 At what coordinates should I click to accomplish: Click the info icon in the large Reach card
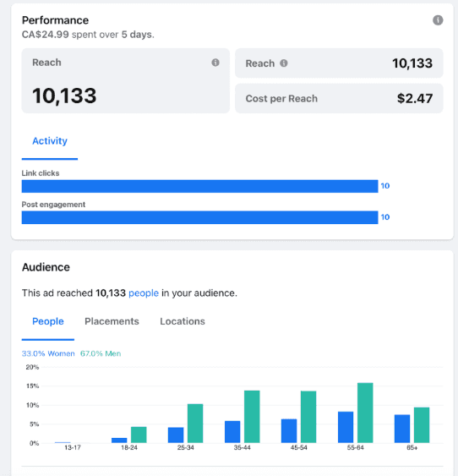[215, 63]
